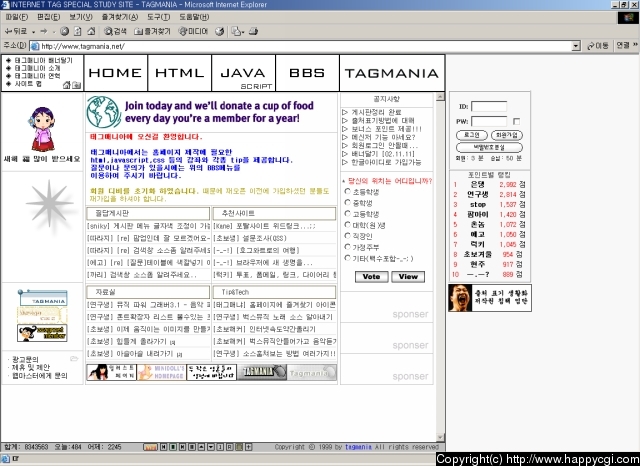
Task: Click the page scrollbar down arrow
Action: (x=440, y=437)
